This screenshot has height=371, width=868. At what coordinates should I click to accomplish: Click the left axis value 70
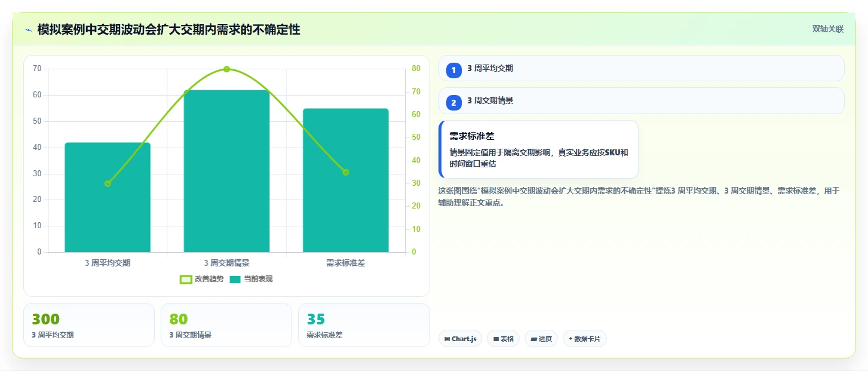click(x=37, y=69)
